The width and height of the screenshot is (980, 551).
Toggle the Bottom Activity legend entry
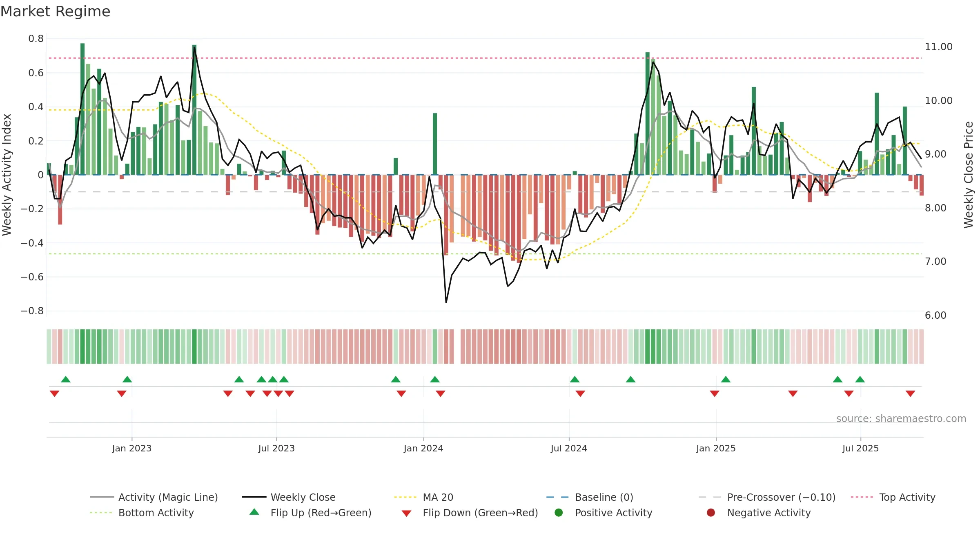(x=142, y=513)
